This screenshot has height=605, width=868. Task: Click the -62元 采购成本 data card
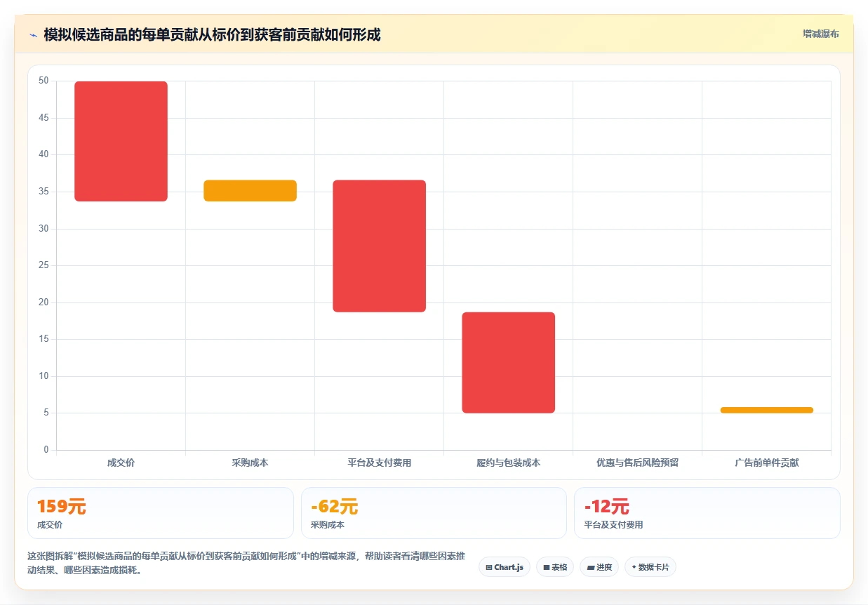[x=434, y=513]
